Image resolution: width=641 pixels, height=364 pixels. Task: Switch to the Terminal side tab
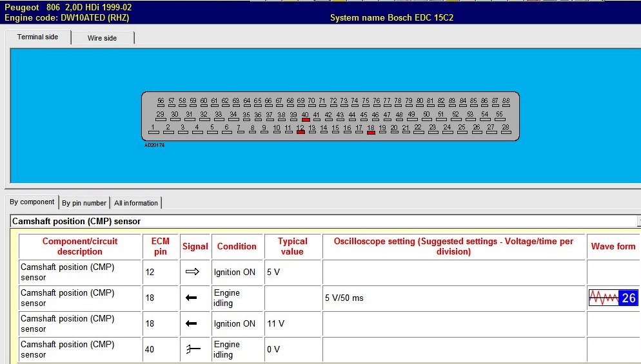click(x=37, y=37)
